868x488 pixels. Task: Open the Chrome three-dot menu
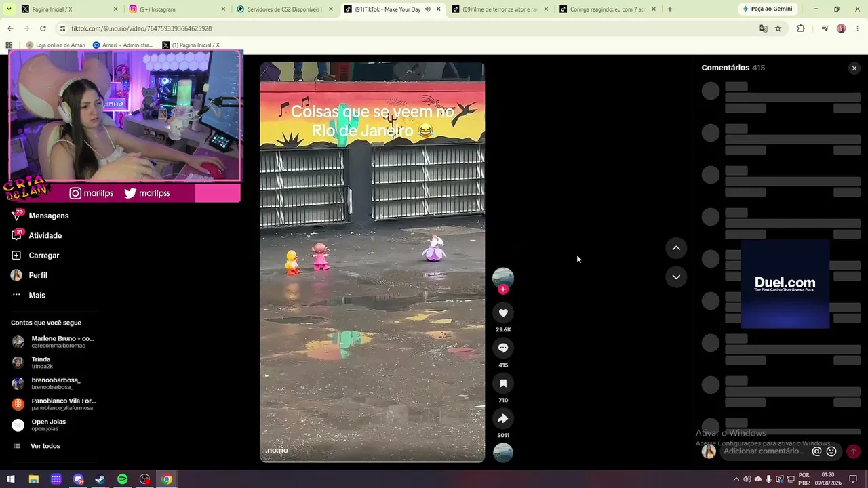[x=858, y=28]
